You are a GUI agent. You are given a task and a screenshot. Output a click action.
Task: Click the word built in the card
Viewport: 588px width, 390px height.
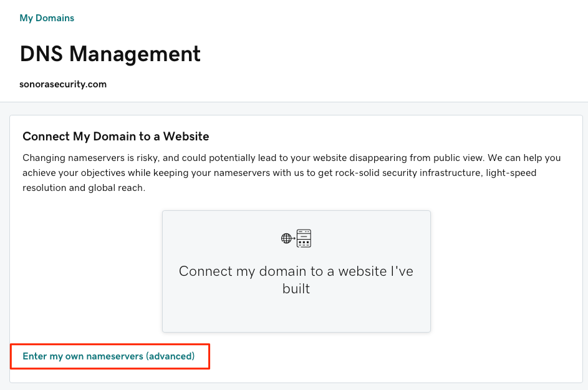[x=296, y=289]
